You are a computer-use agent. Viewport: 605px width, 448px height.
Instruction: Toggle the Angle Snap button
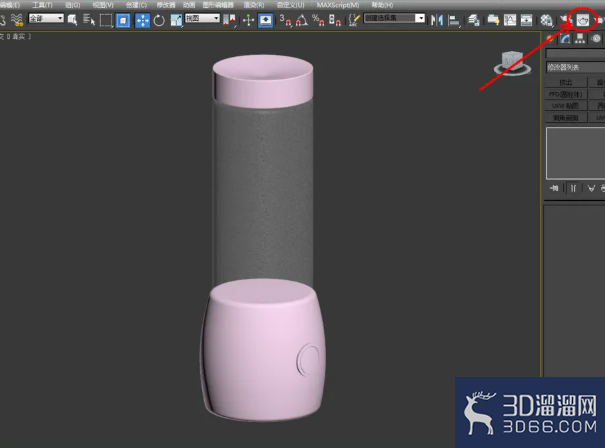302,20
